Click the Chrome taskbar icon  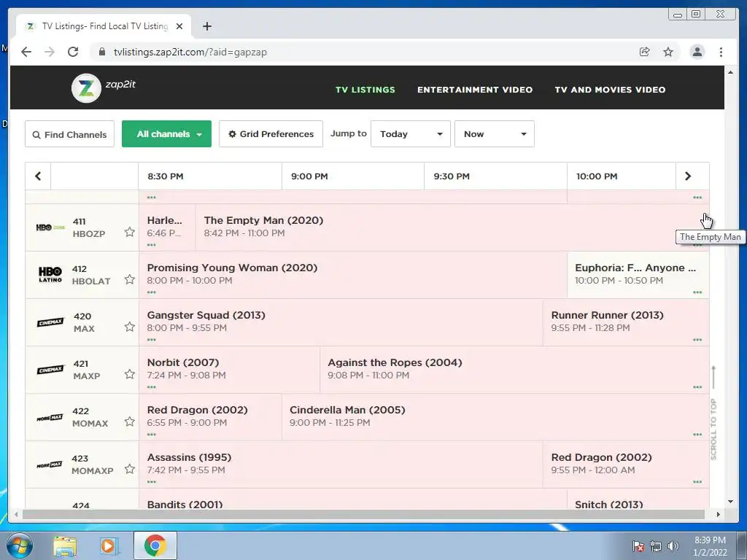tap(155, 545)
